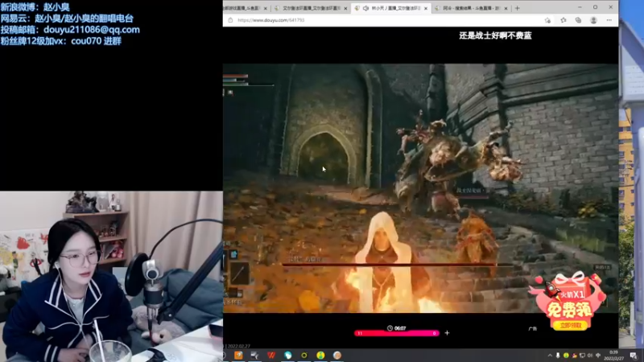Click the game video player area
Viewport: 644px width, 362px height.
420,188
